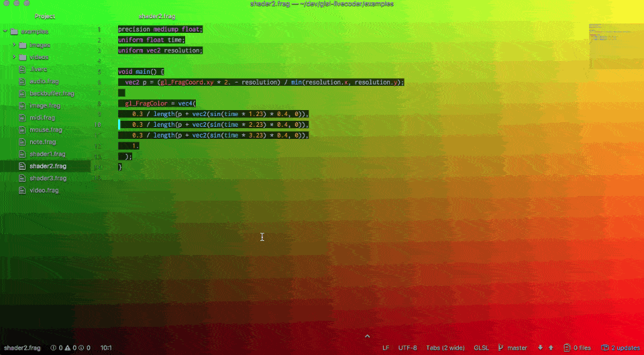Open the linter warnings triangle icon
Viewport: 644px width, 355px height.
tap(68, 348)
